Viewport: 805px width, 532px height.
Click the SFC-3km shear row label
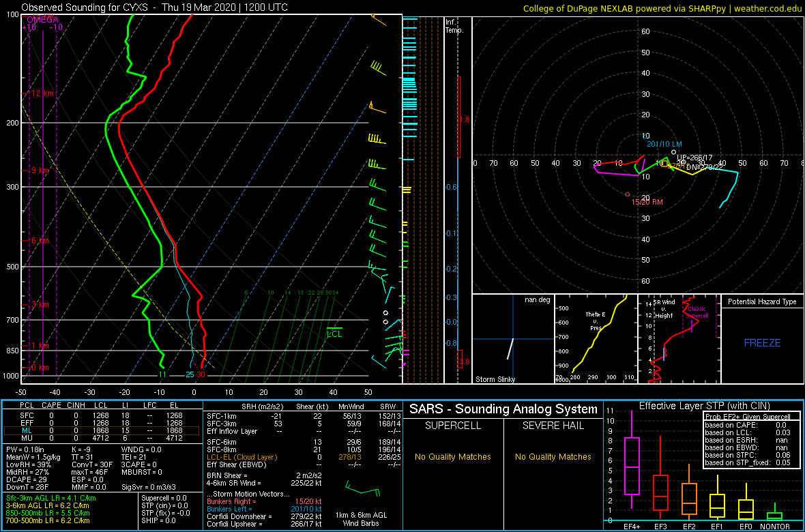221,423
